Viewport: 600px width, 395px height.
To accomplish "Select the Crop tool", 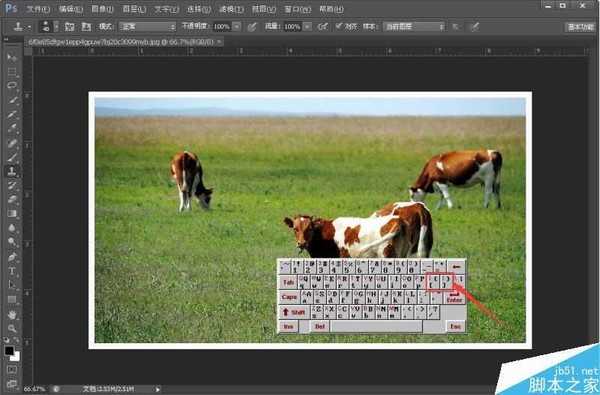I will click(x=12, y=114).
